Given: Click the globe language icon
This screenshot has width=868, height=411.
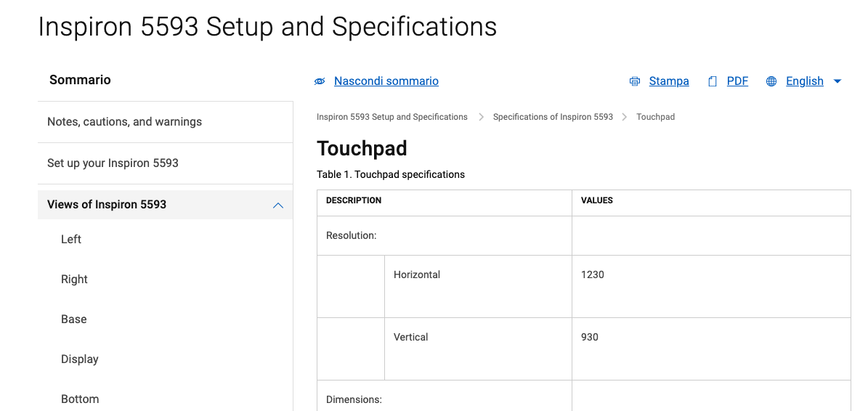Looking at the screenshot, I should pyautogui.click(x=771, y=81).
